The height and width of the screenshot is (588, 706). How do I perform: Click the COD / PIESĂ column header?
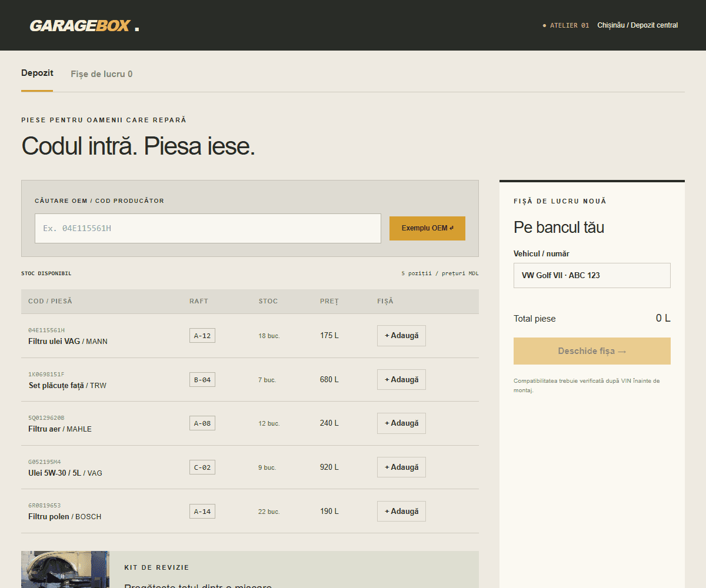(50, 301)
